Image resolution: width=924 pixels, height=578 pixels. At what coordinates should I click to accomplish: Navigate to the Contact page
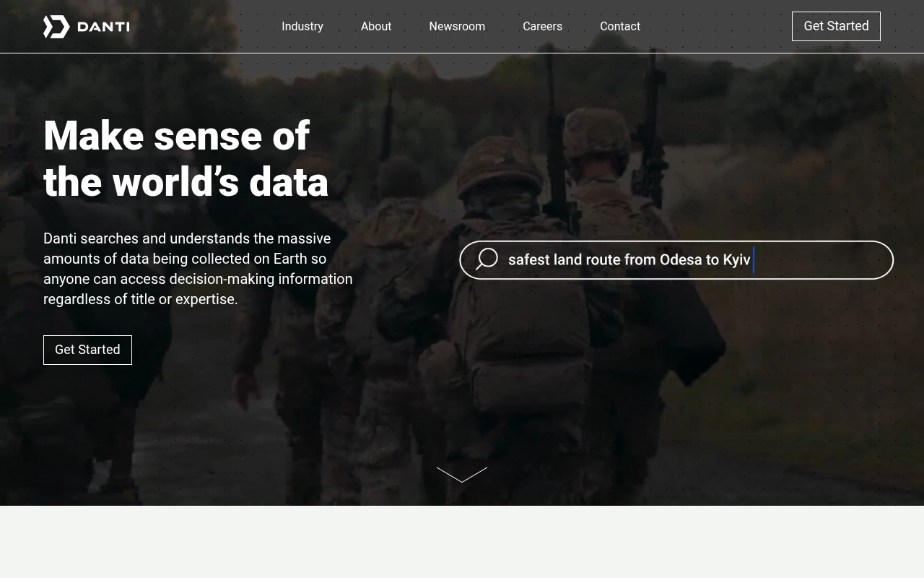tap(620, 27)
